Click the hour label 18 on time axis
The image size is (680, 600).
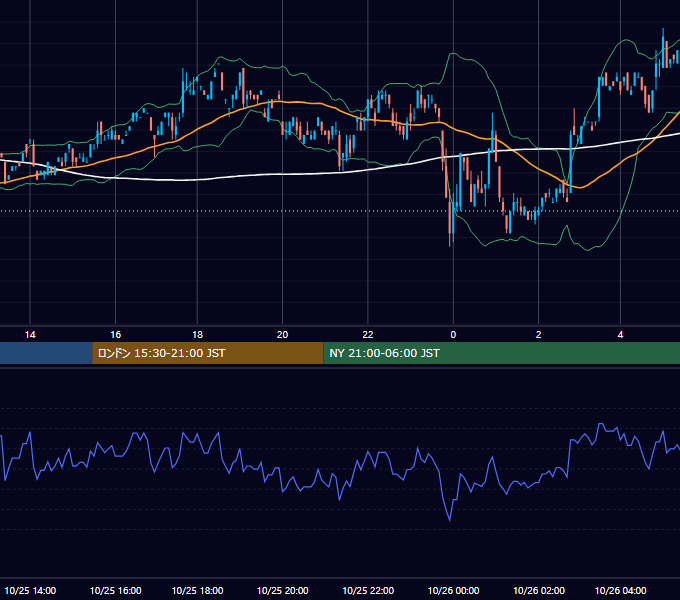coord(197,335)
